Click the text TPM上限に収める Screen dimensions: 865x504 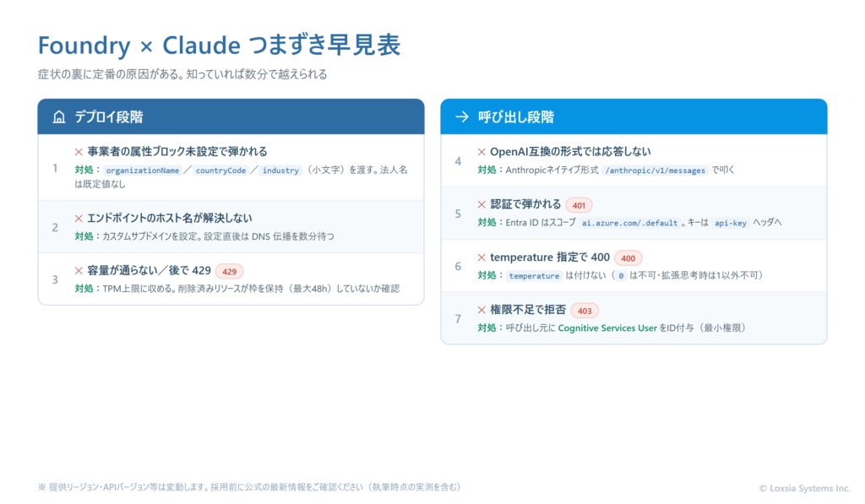pyautogui.click(x=136, y=289)
